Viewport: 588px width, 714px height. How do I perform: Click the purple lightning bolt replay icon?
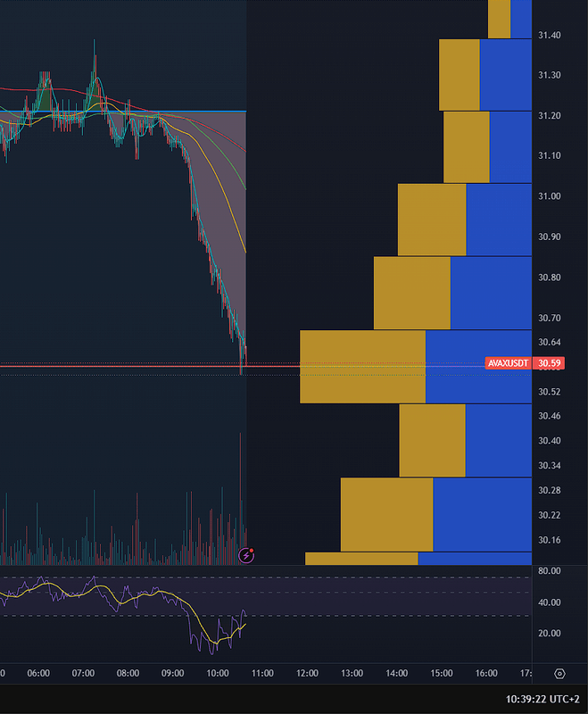pyautogui.click(x=246, y=555)
